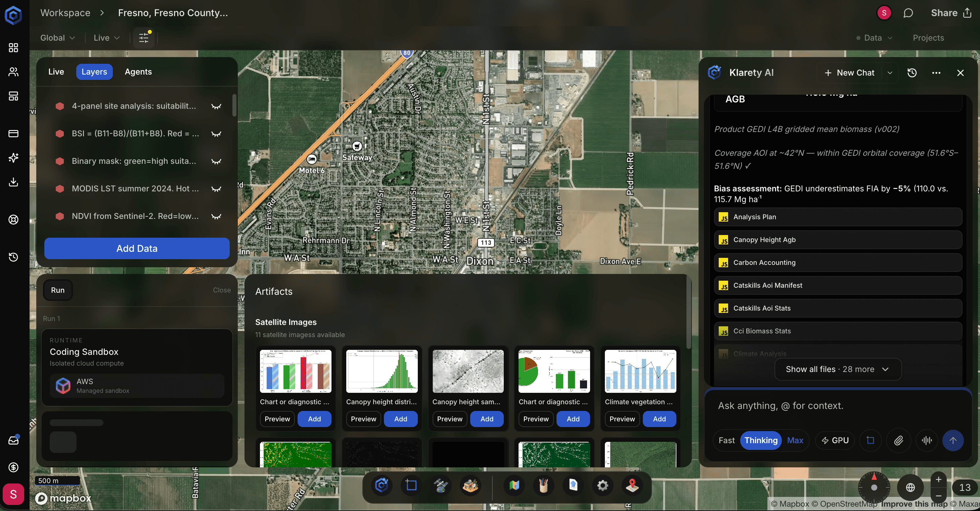Open the dashboard grid icon in sidebar
The height and width of the screenshot is (511, 980).
(13, 48)
